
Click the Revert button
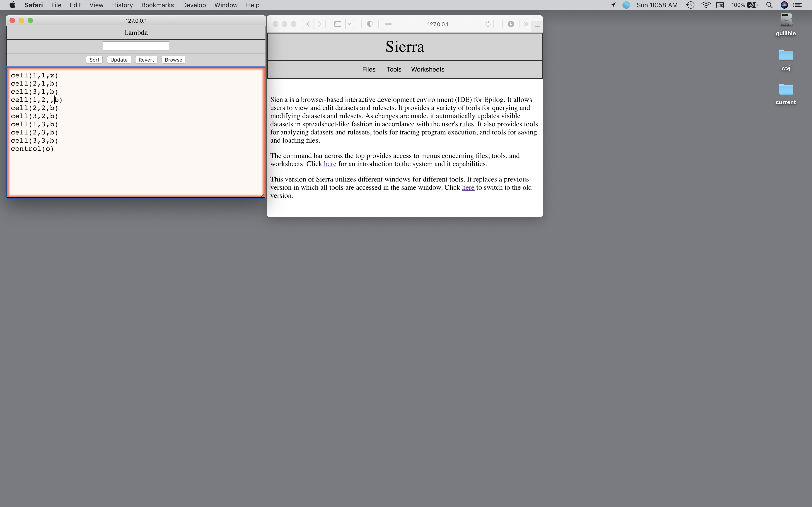[x=146, y=60]
